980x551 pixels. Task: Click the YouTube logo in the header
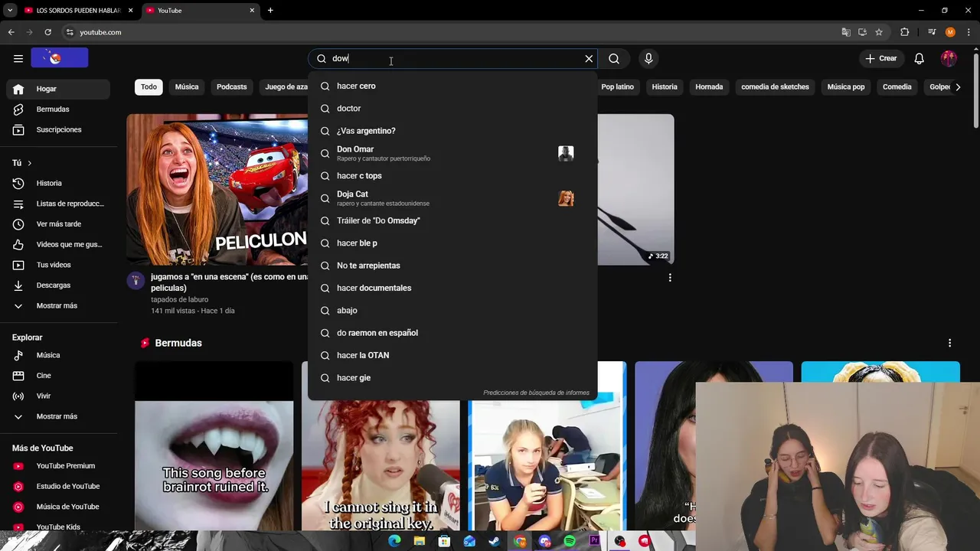(x=60, y=57)
